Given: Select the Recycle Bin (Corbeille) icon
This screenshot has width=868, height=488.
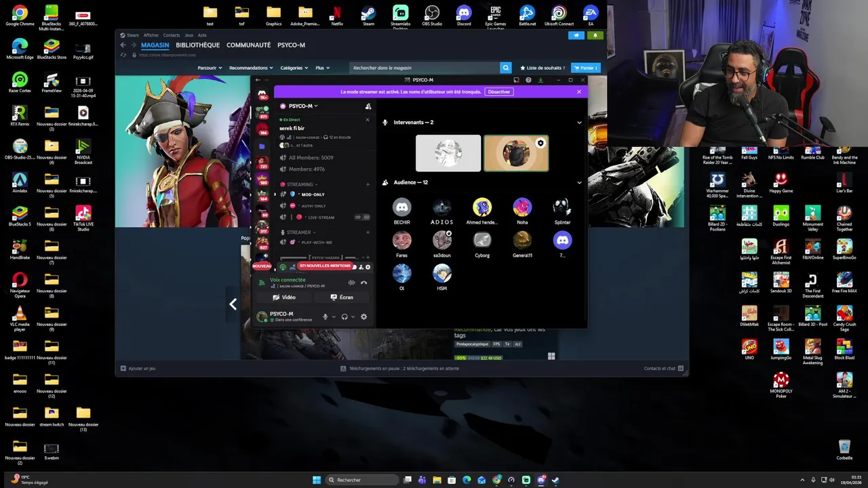Looking at the screenshot, I should click(844, 450).
